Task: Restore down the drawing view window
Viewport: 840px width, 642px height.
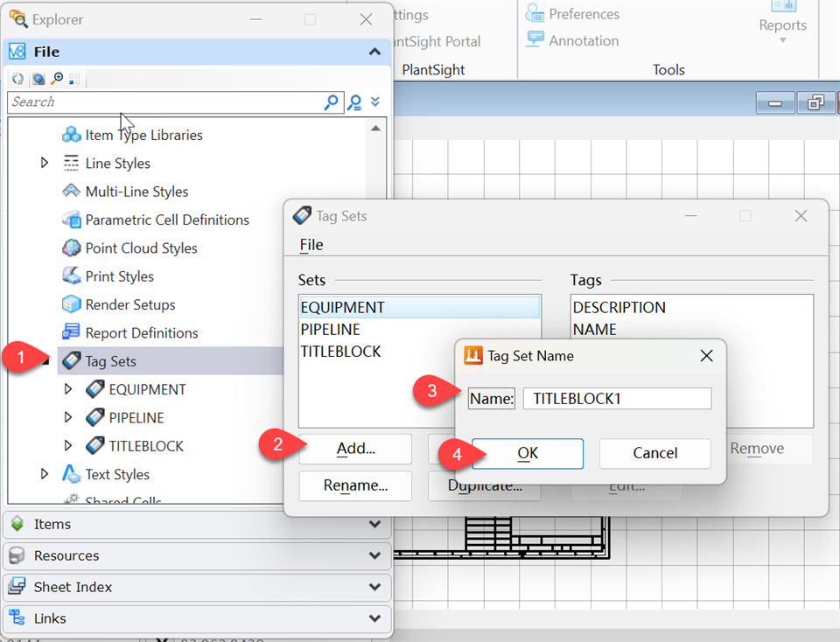Action: pyautogui.click(x=815, y=103)
